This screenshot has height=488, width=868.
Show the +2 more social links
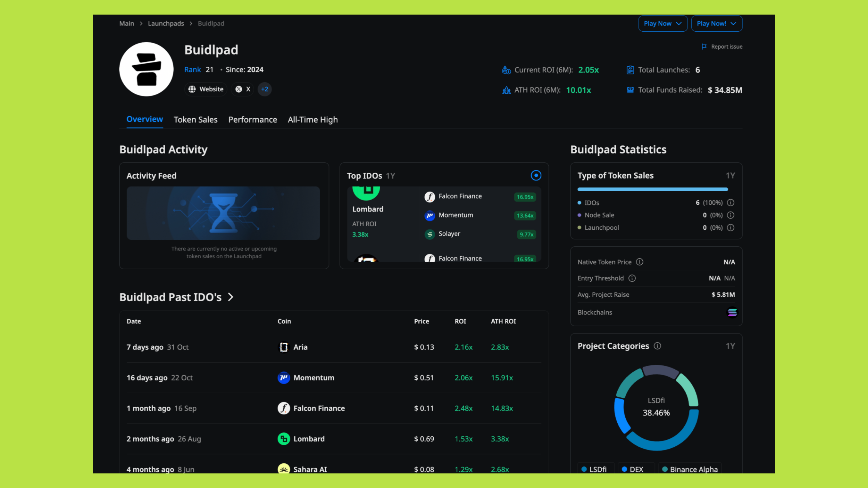[265, 89]
